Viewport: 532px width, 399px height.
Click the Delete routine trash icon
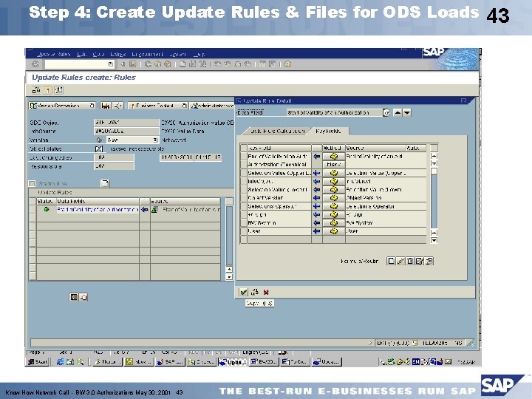[410, 261]
